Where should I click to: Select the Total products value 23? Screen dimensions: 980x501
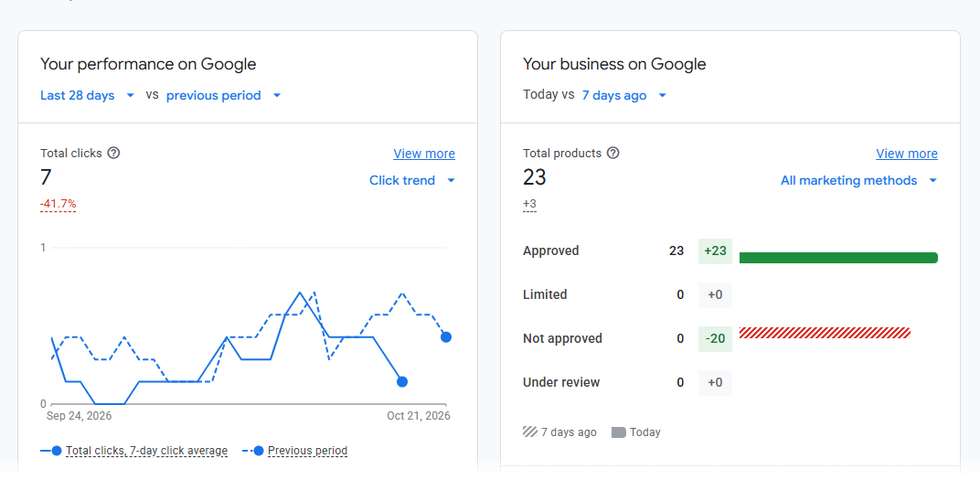point(535,177)
